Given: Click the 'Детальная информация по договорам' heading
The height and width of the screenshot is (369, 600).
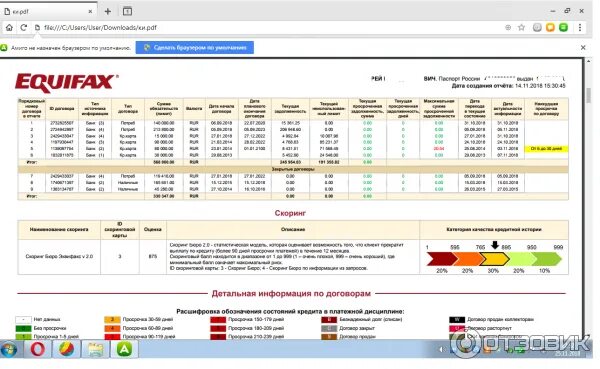Looking at the screenshot, I should point(291,294).
